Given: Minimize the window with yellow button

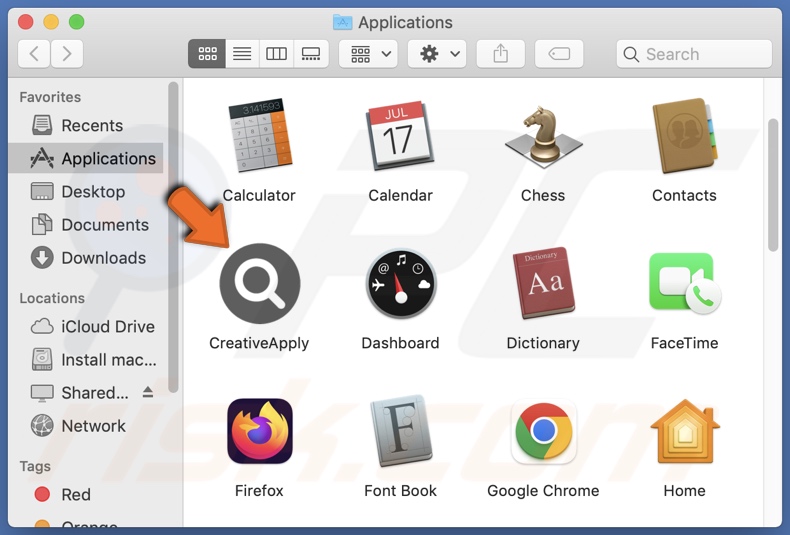Looking at the screenshot, I should (51, 22).
